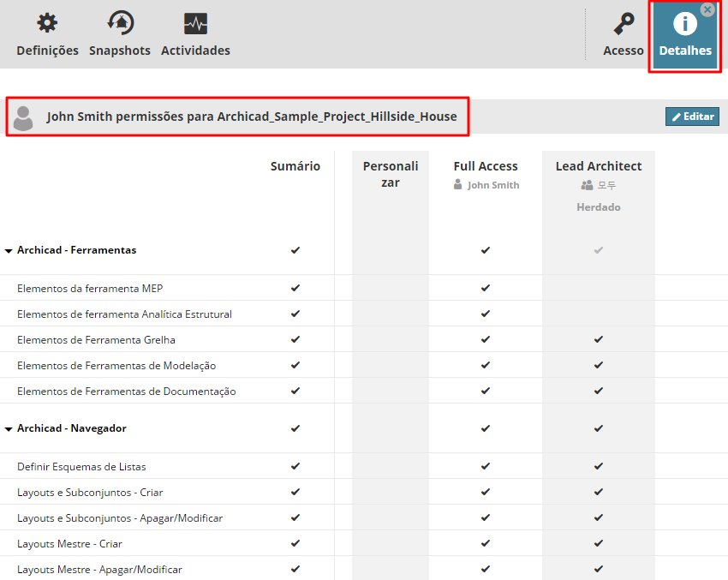The height and width of the screenshot is (580, 728).
Task: Click the Lead Architect column header
Action: tap(599, 166)
